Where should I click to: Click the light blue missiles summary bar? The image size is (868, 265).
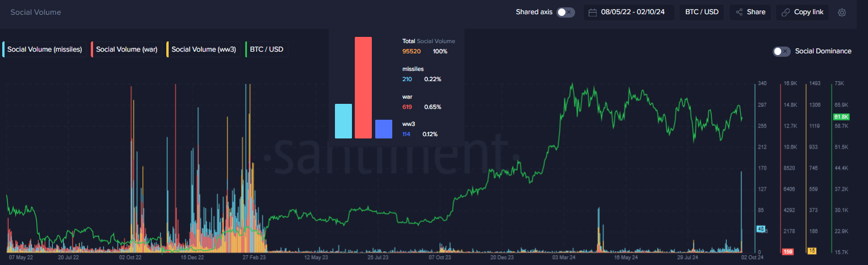(x=343, y=121)
